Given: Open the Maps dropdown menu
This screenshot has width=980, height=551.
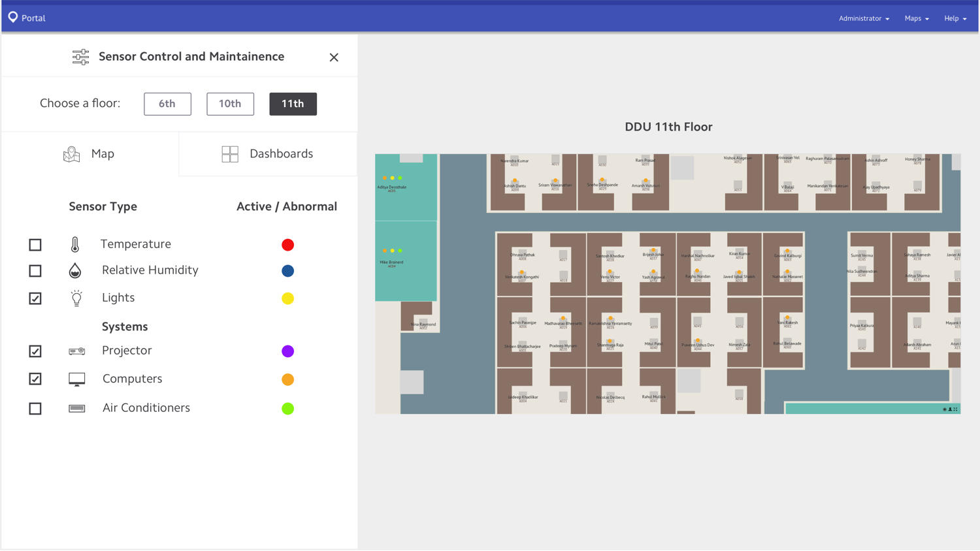Looking at the screenshot, I should pos(917,18).
